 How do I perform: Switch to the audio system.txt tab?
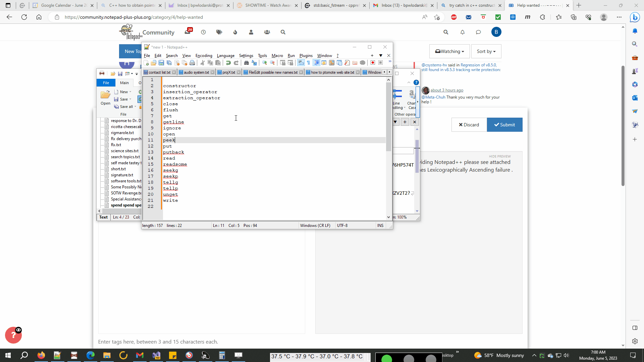[x=196, y=72]
